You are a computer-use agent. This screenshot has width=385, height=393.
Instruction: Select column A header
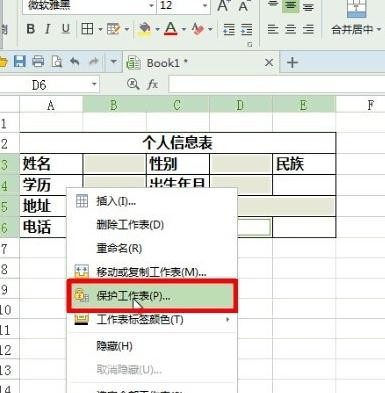pos(51,105)
